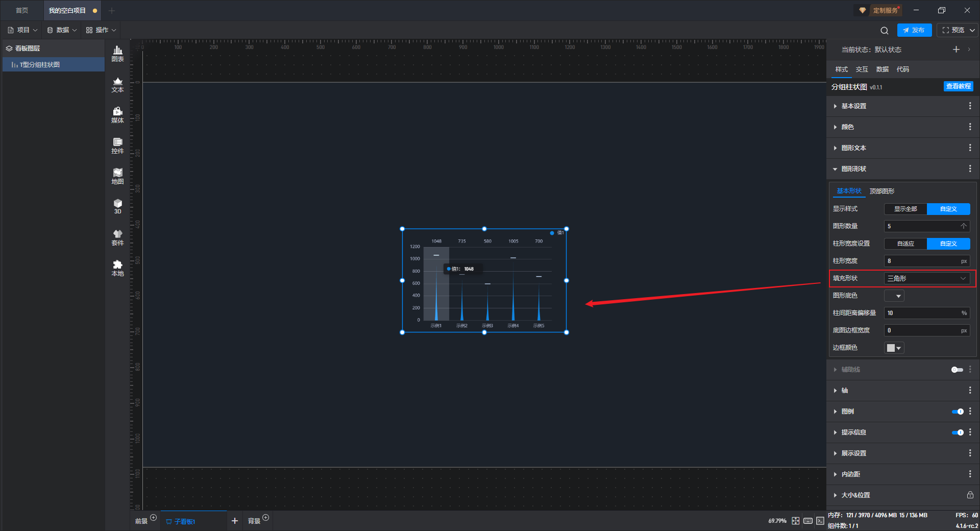
Task: Open a new project tab with plus
Action: (112, 10)
